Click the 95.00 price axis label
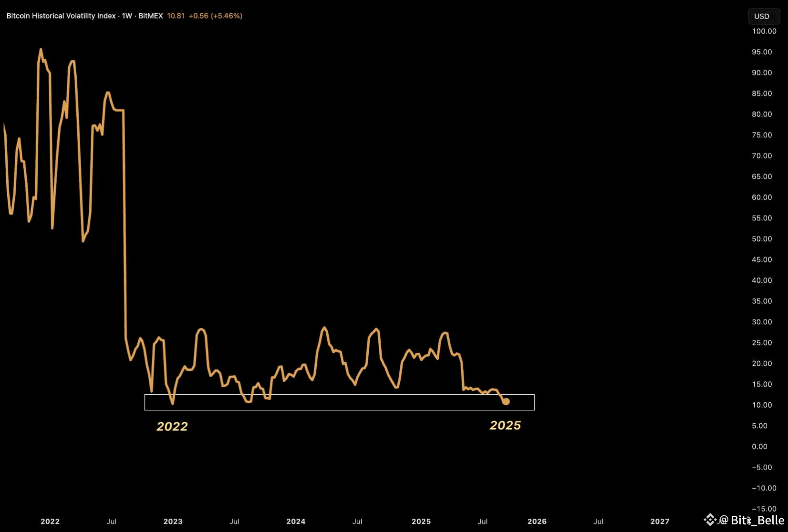Screen dimensions: 788x532 (x=762, y=52)
